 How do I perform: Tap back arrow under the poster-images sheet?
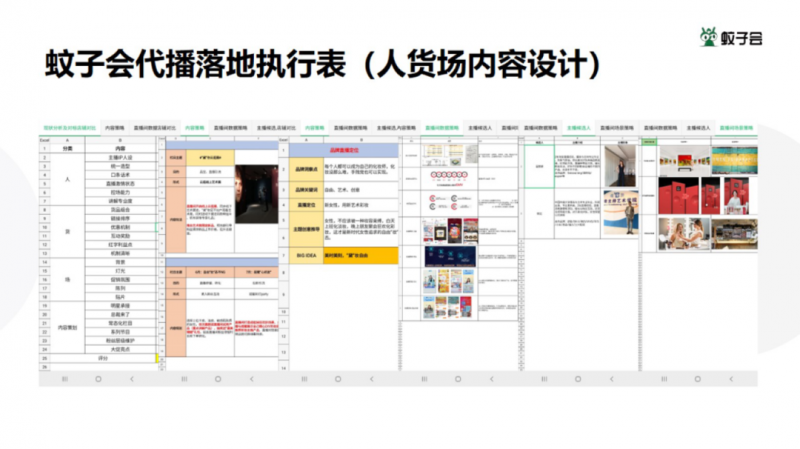coord(491,379)
